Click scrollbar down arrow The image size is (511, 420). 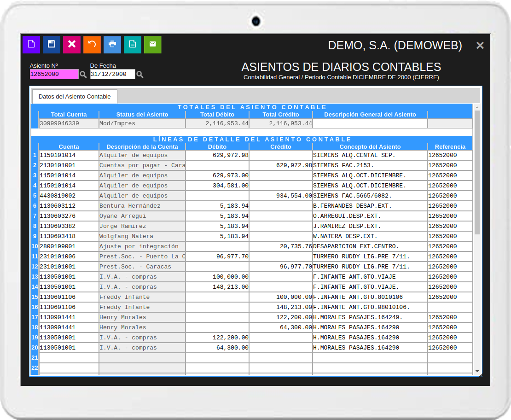tap(477, 371)
